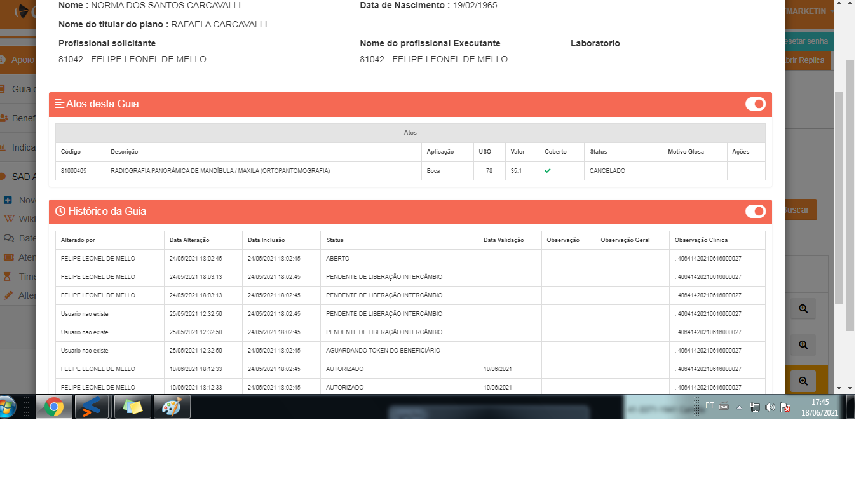Click the volume speaker icon in system tray
Viewport: 868px width, 488px height.
pos(770,407)
